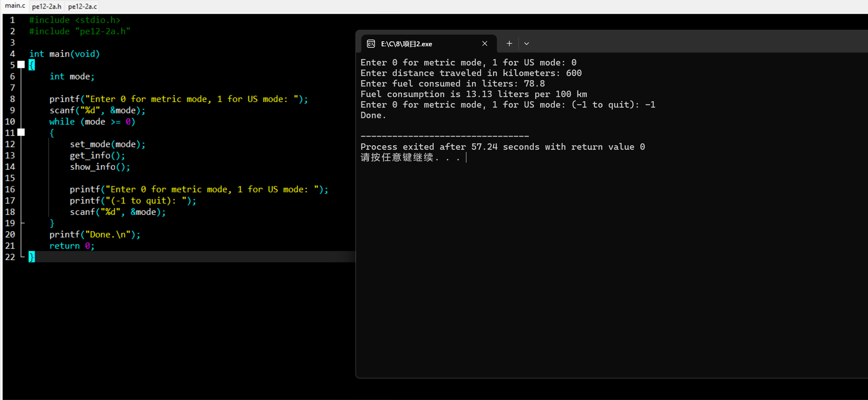Click the 'Done.' output in the terminal
The width and height of the screenshot is (868, 400).
click(x=373, y=115)
